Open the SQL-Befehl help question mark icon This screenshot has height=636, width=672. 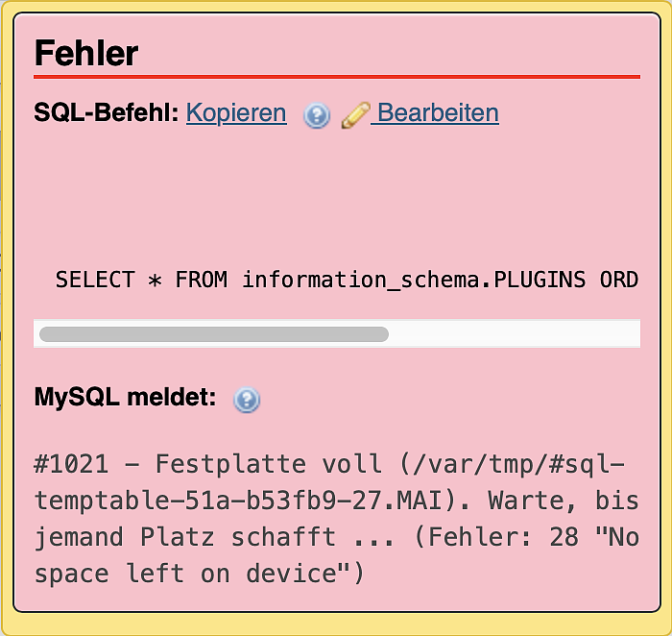point(317,115)
